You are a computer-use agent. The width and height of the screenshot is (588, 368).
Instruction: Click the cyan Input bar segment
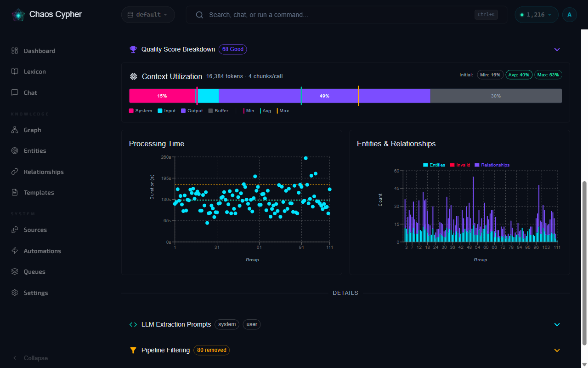[x=208, y=96]
